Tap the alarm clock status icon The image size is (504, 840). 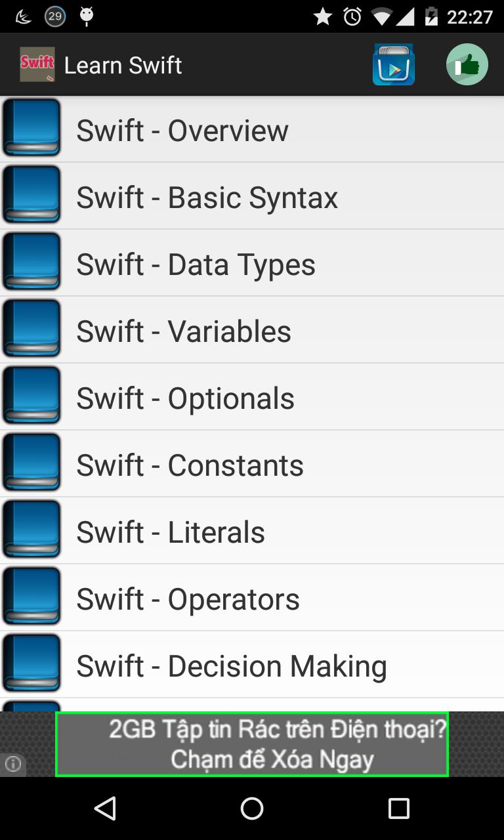point(352,16)
